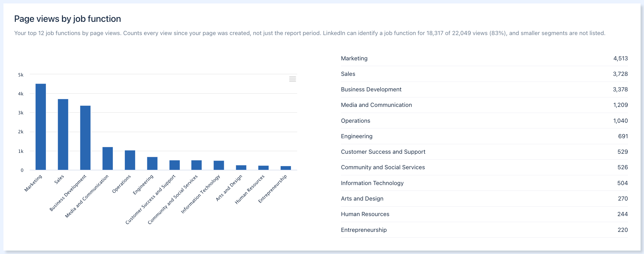Select the Engineering bar in chart
This screenshot has height=254, width=644.
152,163
